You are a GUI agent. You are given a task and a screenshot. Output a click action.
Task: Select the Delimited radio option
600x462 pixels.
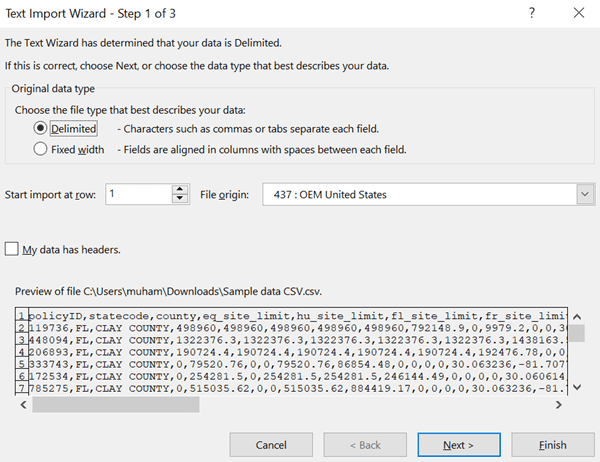click(x=41, y=129)
